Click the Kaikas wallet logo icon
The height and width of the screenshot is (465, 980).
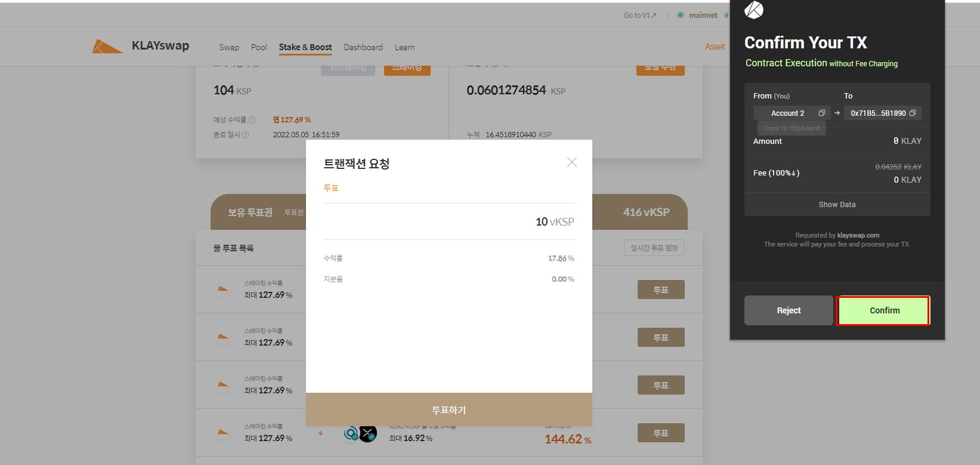click(754, 10)
